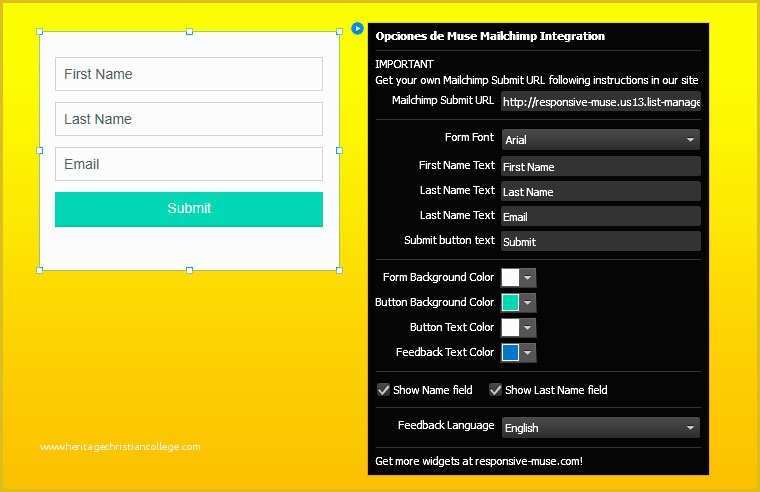This screenshot has height=492, width=760.
Task: Click the top-left selection handle of the form
Action: [x=40, y=32]
